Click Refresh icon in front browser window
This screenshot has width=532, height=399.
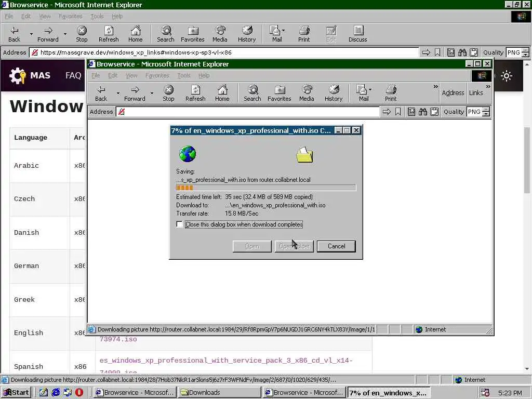[x=195, y=94]
